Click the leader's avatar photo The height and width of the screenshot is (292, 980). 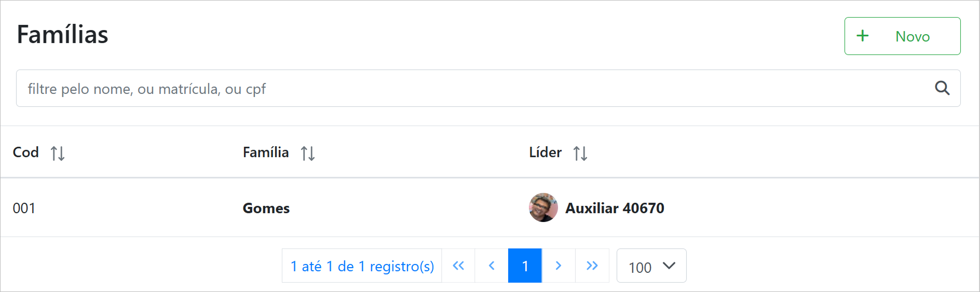point(543,207)
